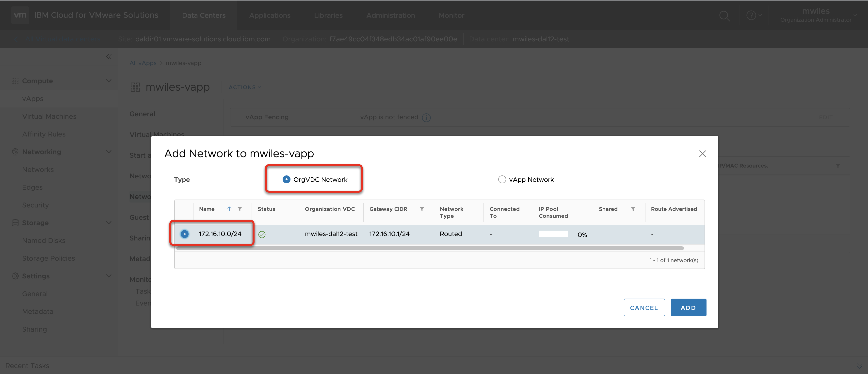Click the vApp fencing info icon
Screen dimensions: 868x374
426,118
